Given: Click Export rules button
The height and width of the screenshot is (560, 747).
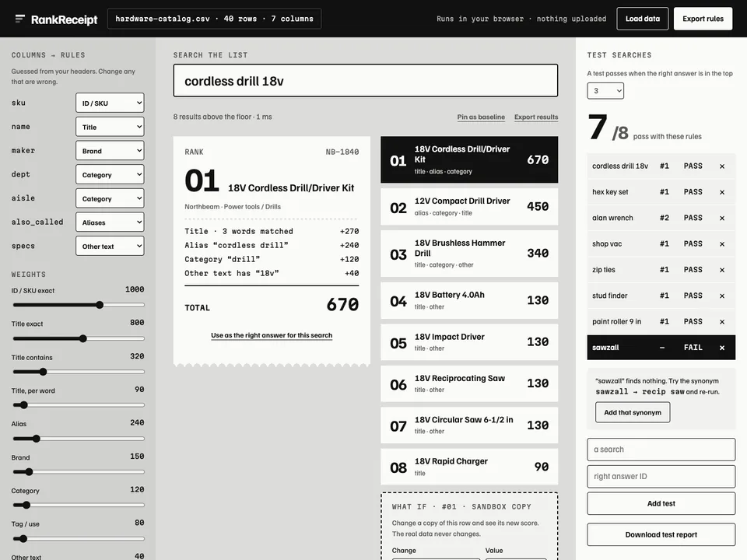Looking at the screenshot, I should (x=703, y=19).
